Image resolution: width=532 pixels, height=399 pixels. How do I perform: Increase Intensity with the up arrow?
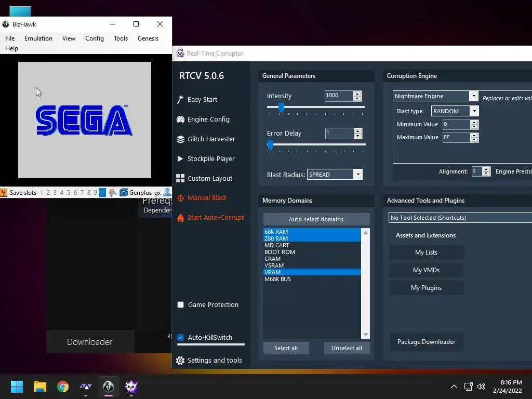[x=357, y=94]
